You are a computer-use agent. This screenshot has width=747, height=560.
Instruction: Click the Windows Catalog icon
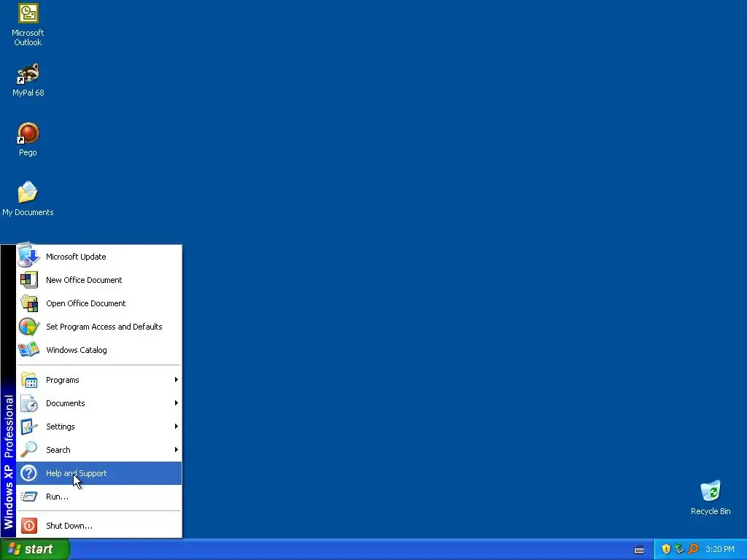[28, 349]
